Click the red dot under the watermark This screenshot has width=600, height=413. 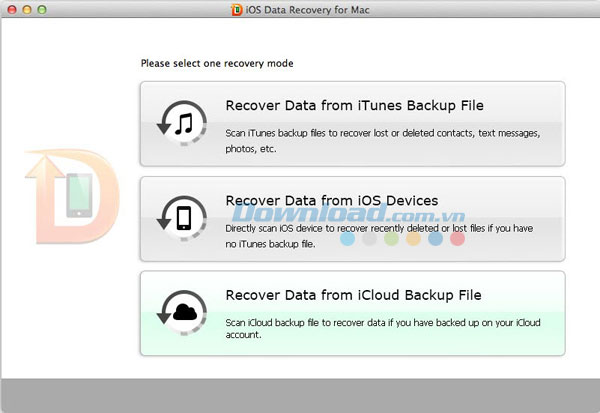point(457,239)
